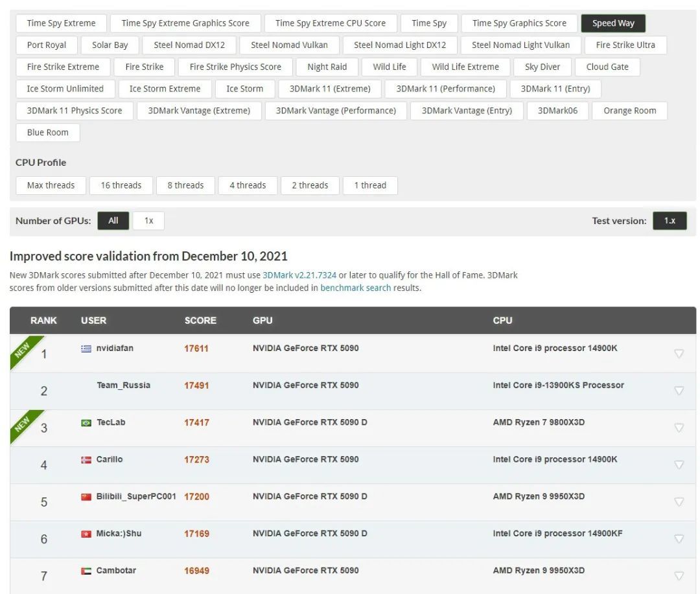Select 16 threads CPU Profile
Viewport: 700px width, 594px height.
coord(121,185)
